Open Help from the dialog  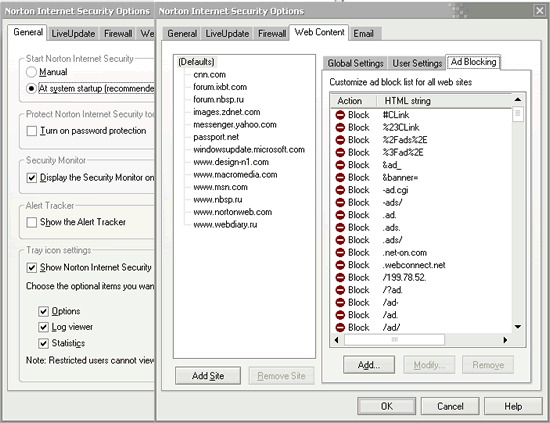[x=513, y=406]
